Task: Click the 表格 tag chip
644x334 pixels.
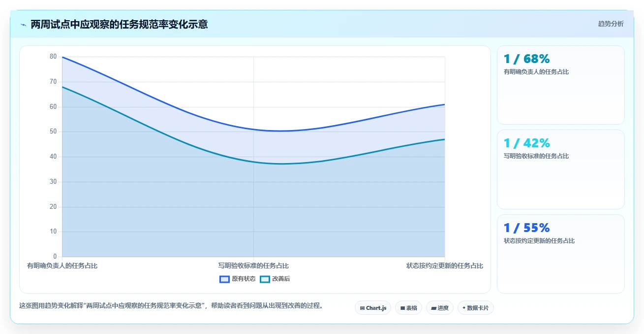Action: coord(408,308)
